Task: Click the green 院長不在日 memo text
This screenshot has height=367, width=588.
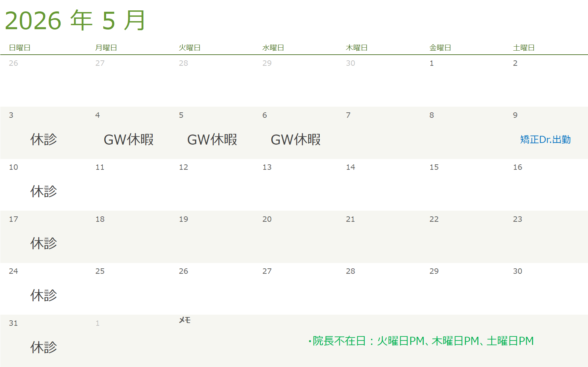Action: coord(421,341)
